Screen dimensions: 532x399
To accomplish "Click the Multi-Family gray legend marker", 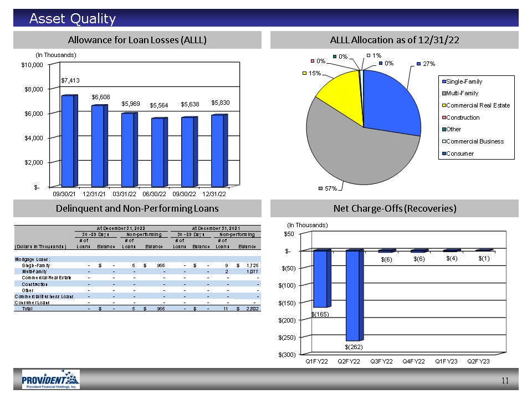I will (443, 94).
